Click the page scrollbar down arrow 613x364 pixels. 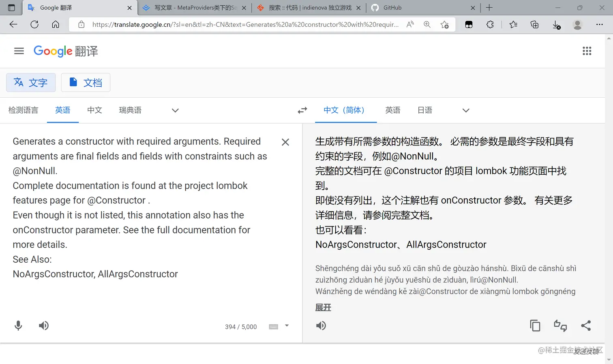(x=609, y=360)
